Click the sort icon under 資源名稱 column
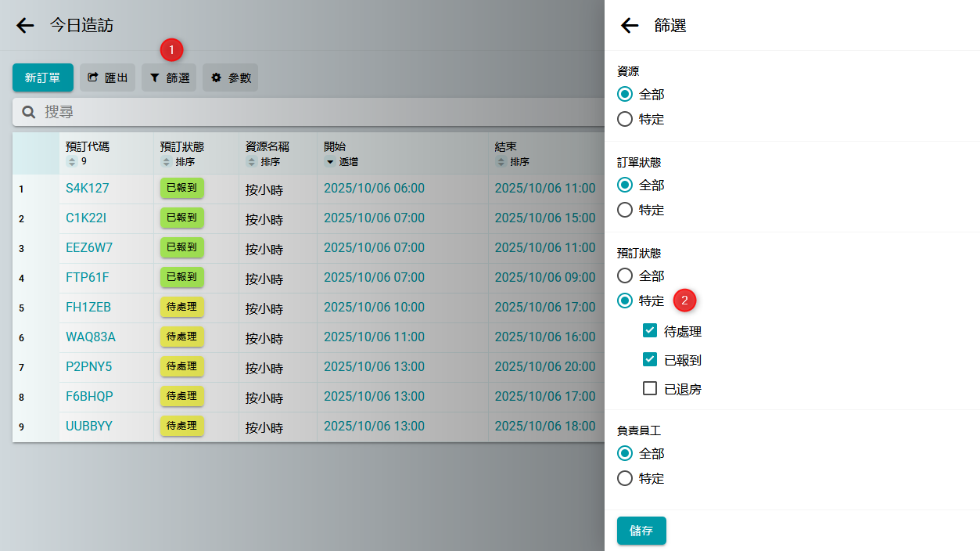980x551 pixels. coord(251,162)
